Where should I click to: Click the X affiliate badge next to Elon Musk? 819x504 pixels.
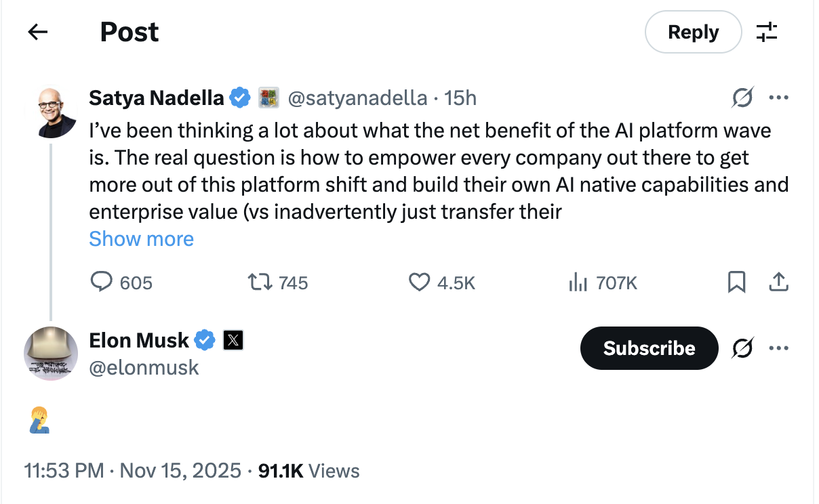(233, 340)
